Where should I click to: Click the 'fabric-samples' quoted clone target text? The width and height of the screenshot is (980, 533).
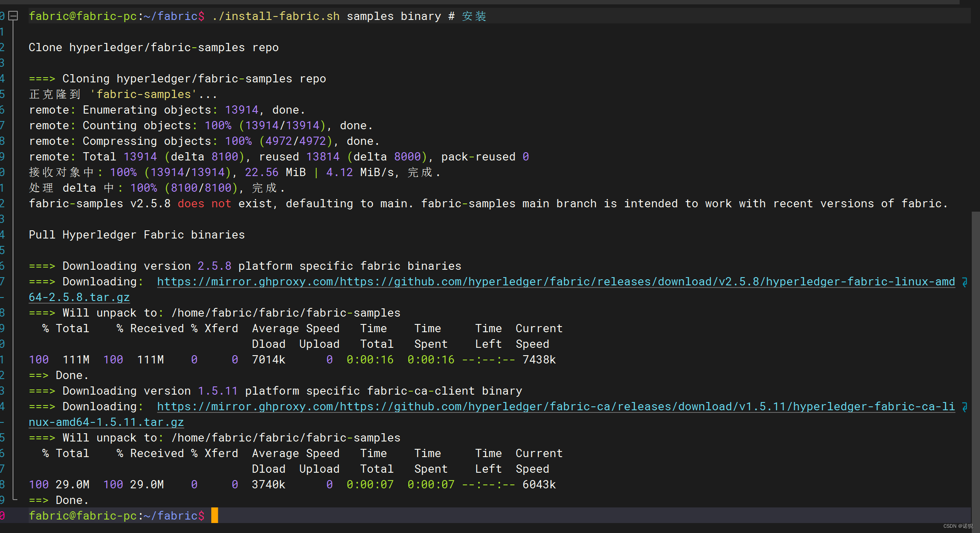click(144, 95)
